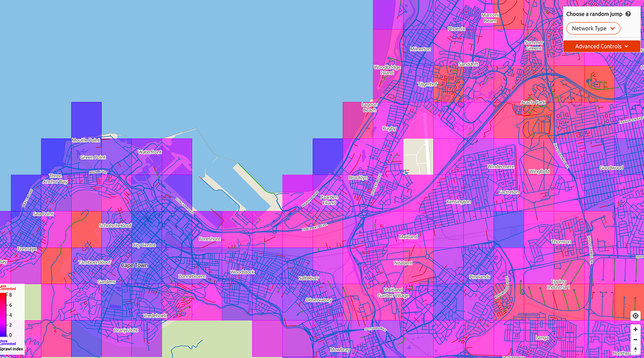This screenshot has width=644, height=358.
Task: Click the downward tilt arrow icon
Action: click(x=635, y=352)
